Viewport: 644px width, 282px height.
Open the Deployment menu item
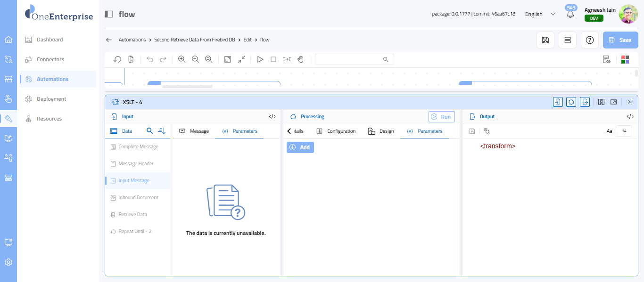coord(51,99)
